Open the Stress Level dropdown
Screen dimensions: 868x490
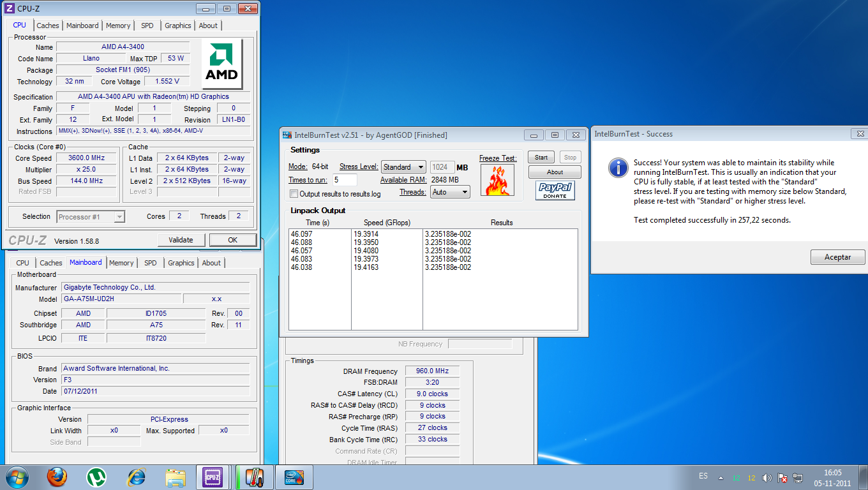403,167
